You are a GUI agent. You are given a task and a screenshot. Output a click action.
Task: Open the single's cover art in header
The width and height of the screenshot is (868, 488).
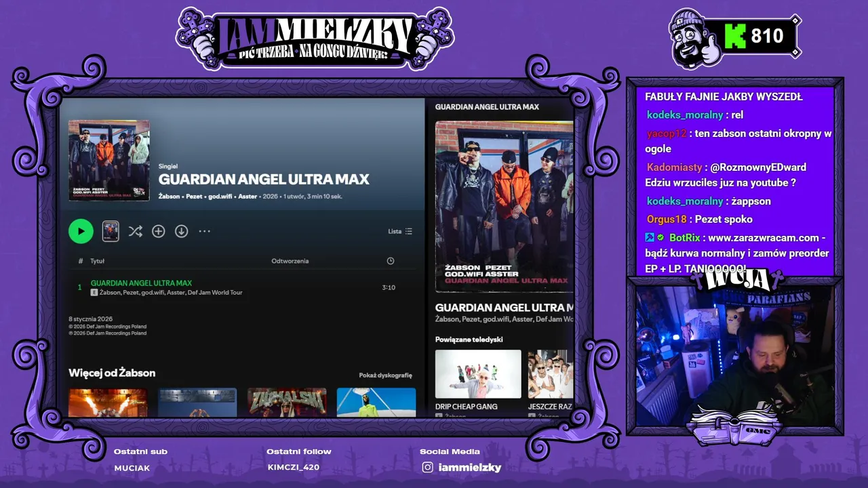(109, 160)
